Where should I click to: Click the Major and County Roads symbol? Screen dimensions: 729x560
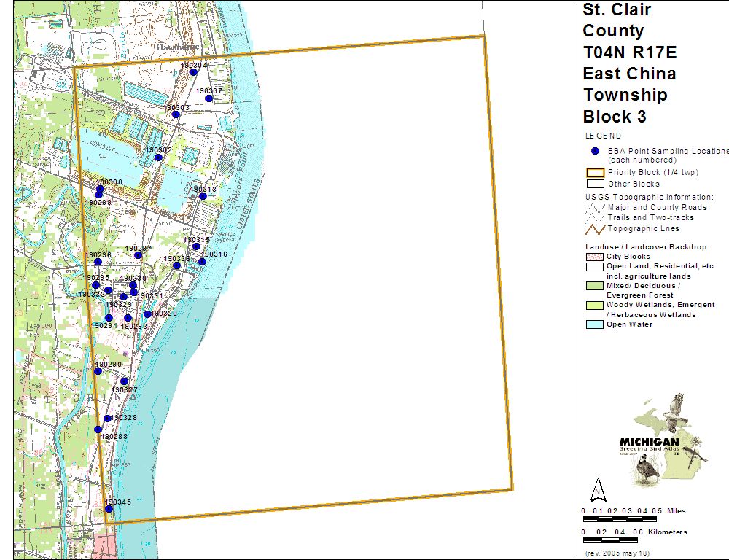click(x=596, y=208)
